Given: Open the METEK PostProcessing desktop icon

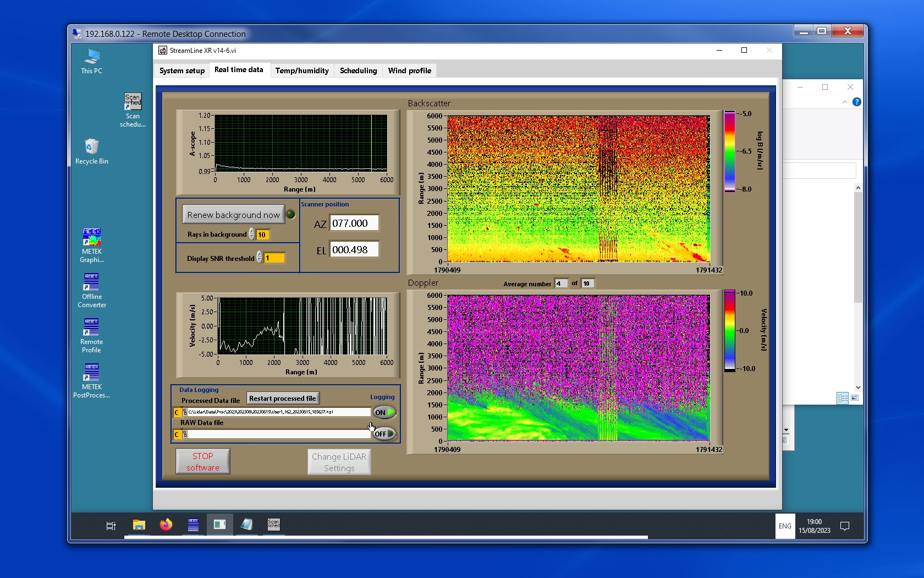Looking at the screenshot, I should 91,373.
